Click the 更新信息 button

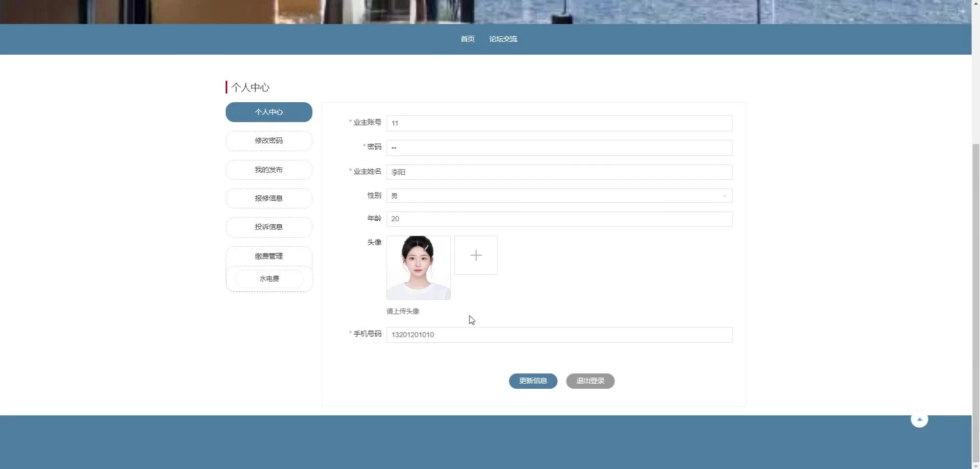(x=533, y=381)
